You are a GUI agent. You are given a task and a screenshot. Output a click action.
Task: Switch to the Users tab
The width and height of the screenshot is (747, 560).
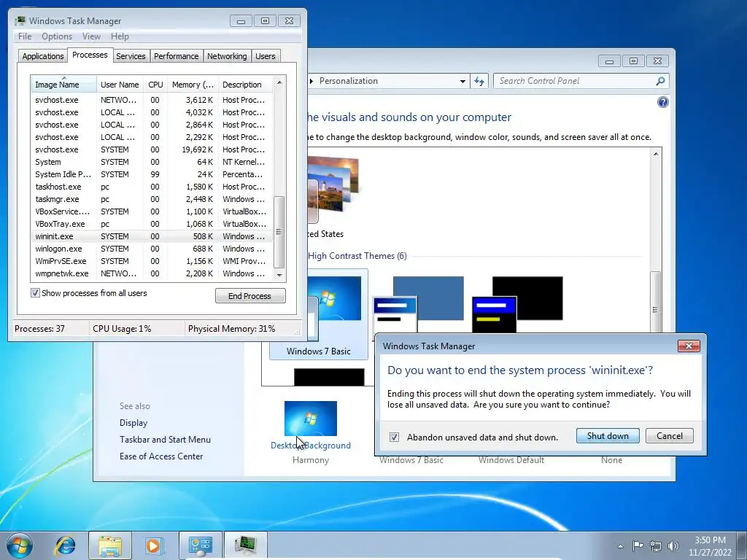pos(265,56)
